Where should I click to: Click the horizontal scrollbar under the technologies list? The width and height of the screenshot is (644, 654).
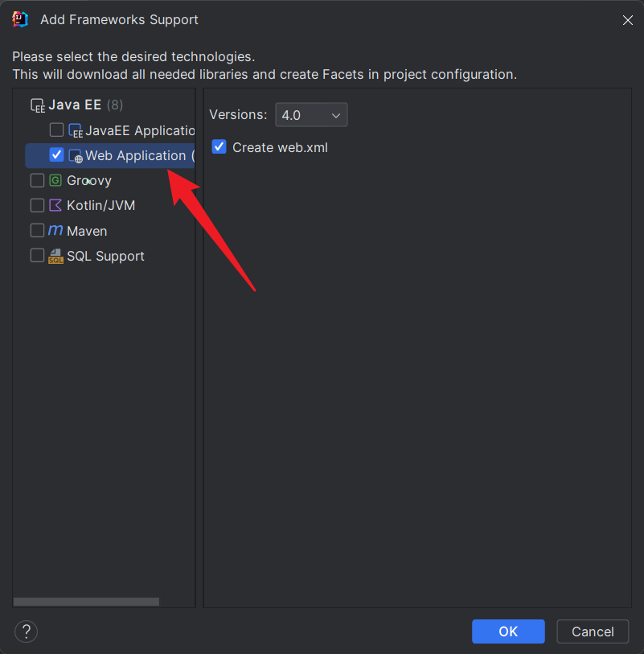click(x=86, y=602)
